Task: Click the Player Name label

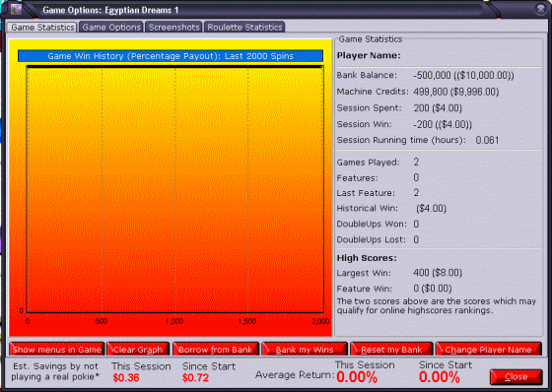Action: pyautogui.click(x=369, y=55)
